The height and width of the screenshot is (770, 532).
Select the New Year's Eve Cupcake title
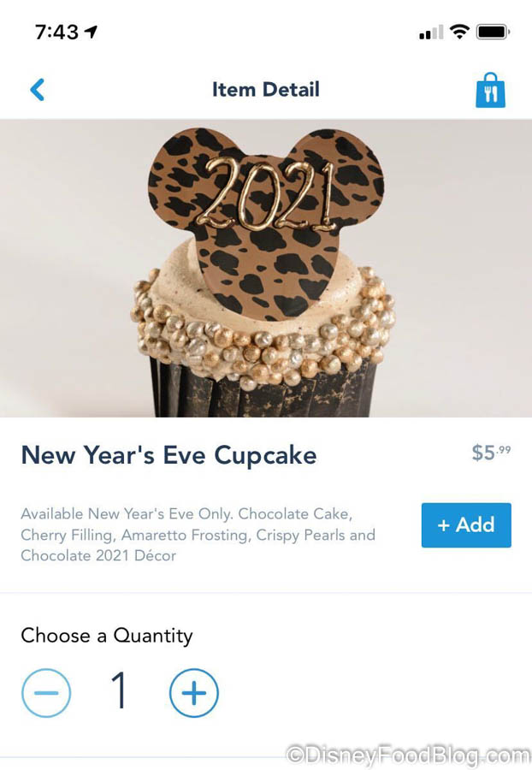[x=168, y=455]
